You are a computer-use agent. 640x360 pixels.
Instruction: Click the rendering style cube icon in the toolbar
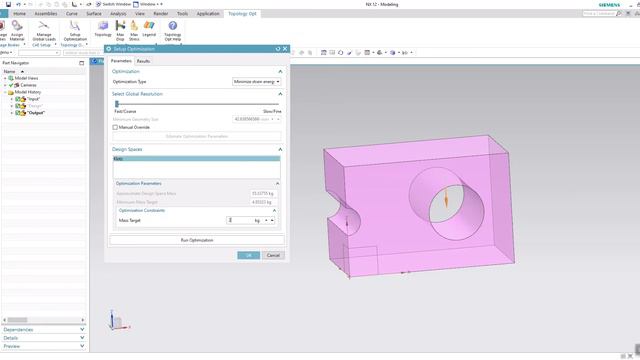click(x=393, y=53)
